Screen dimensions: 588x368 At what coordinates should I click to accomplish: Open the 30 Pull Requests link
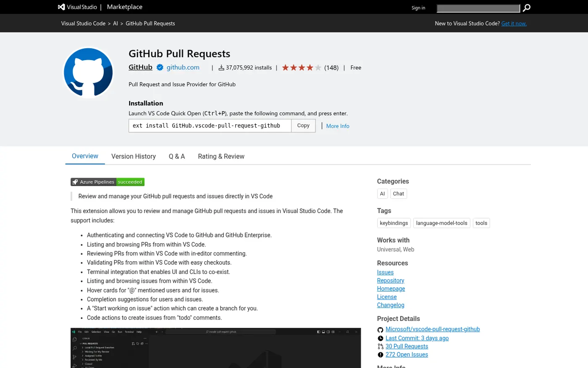[407, 347]
